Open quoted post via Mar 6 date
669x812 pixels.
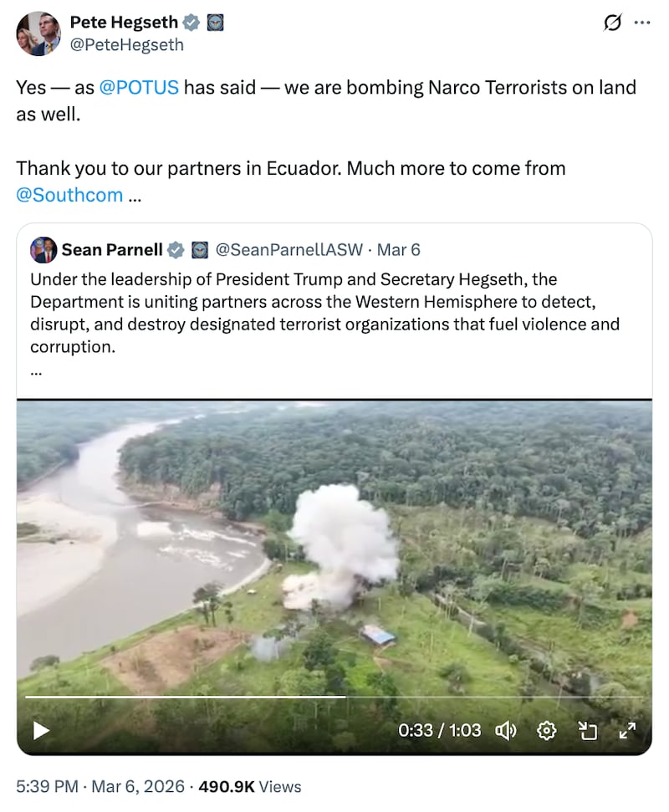pos(399,249)
